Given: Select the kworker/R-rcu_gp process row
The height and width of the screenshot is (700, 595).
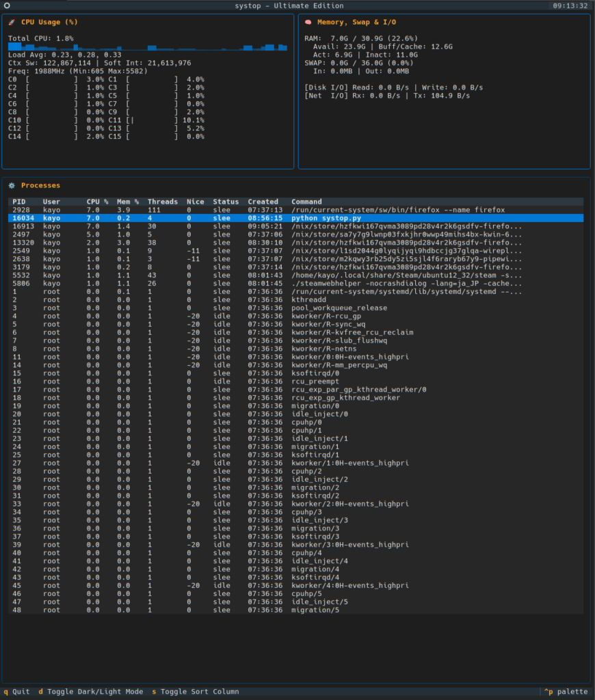Looking at the screenshot, I should 295,316.
